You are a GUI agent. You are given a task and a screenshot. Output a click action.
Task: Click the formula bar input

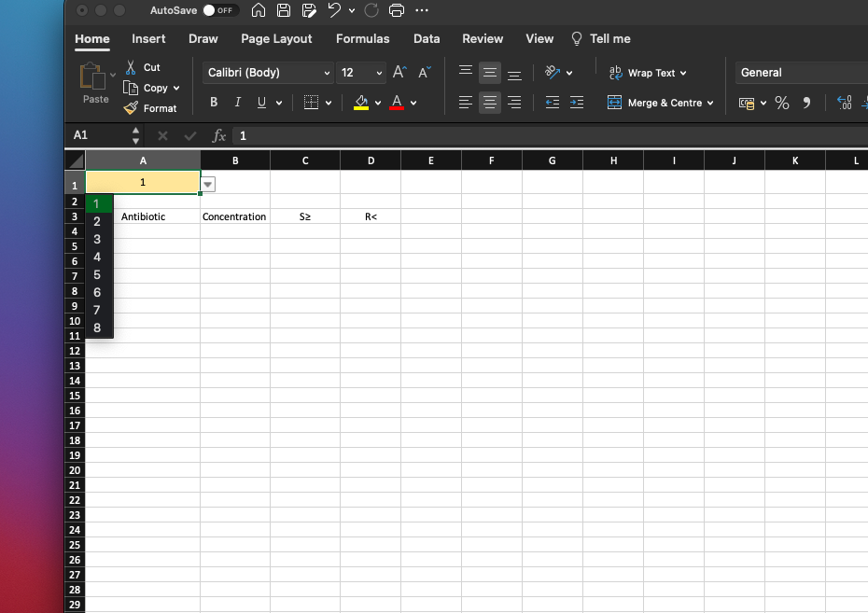click(551, 136)
